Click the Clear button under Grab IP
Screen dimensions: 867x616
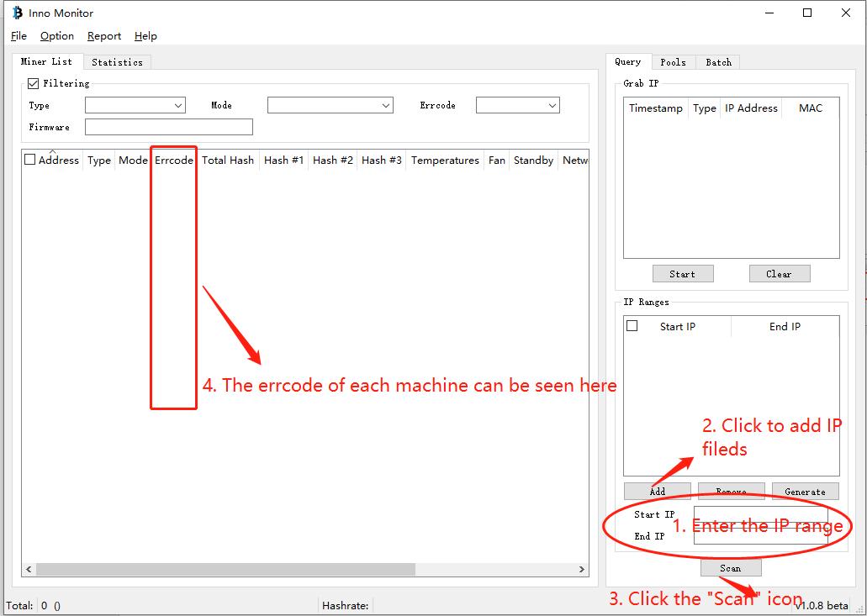[x=779, y=274]
